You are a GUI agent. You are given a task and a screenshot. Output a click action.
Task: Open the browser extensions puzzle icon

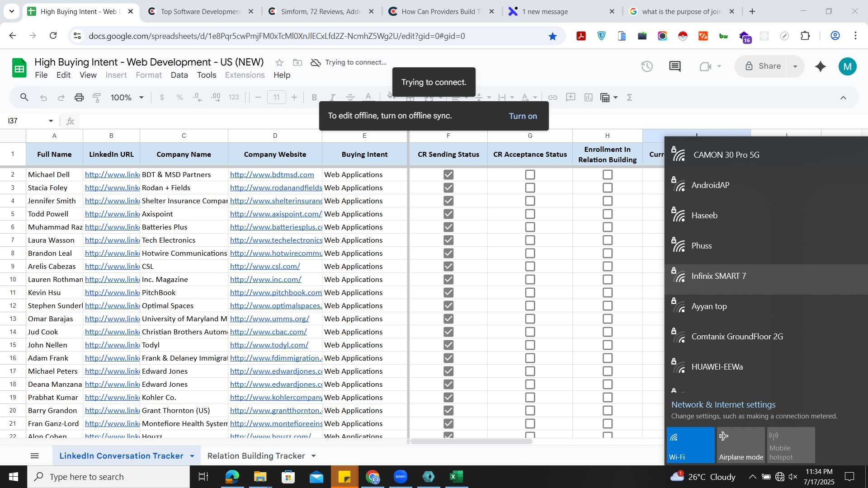point(805,36)
